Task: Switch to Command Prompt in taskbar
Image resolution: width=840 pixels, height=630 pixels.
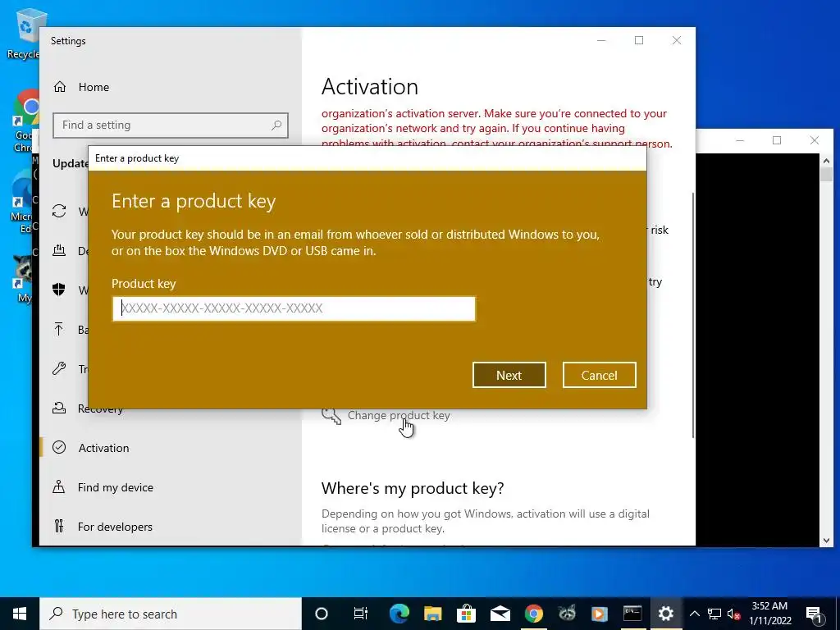Action: point(632,614)
